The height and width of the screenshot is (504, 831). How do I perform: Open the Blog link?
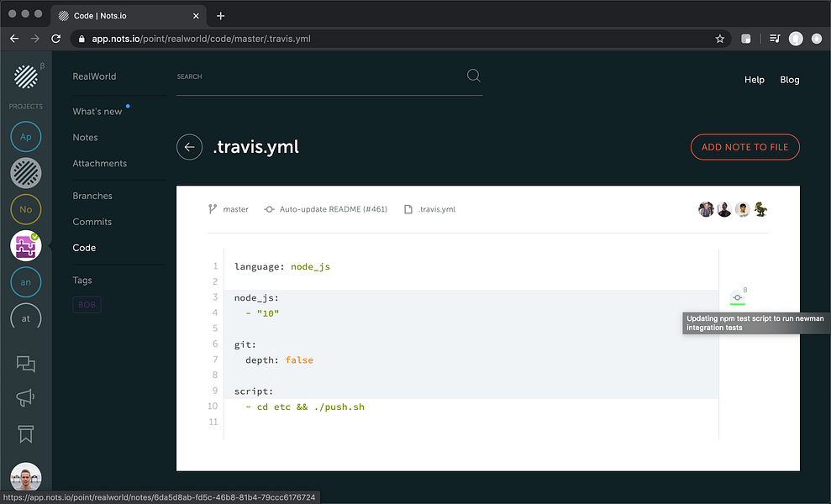pyautogui.click(x=790, y=80)
